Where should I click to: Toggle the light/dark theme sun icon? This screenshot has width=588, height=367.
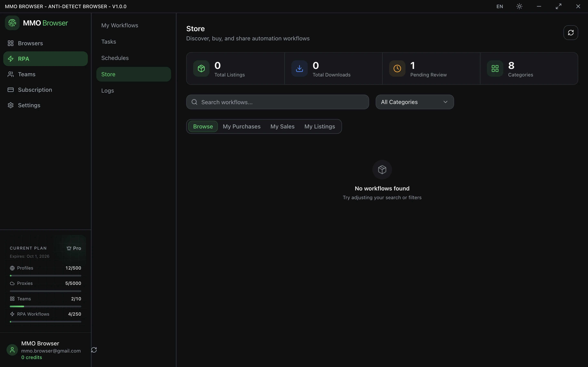point(519,6)
